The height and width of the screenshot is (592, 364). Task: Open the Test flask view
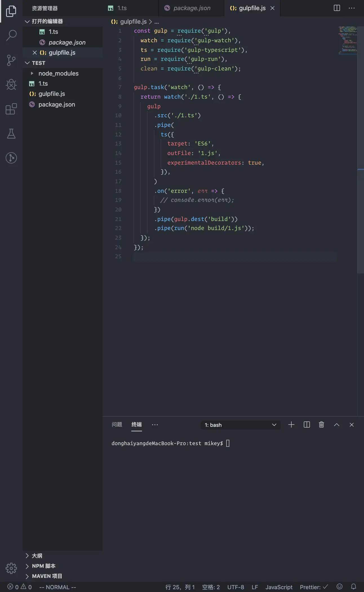(11, 133)
